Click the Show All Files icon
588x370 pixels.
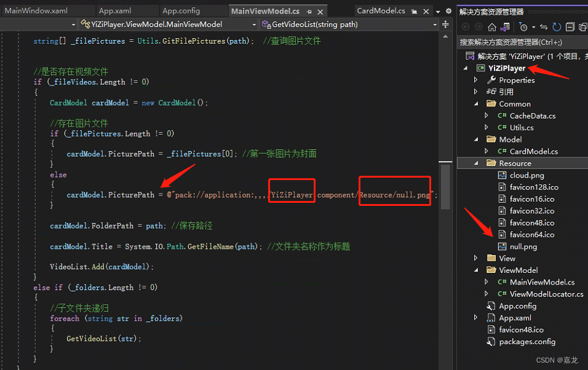click(582, 27)
